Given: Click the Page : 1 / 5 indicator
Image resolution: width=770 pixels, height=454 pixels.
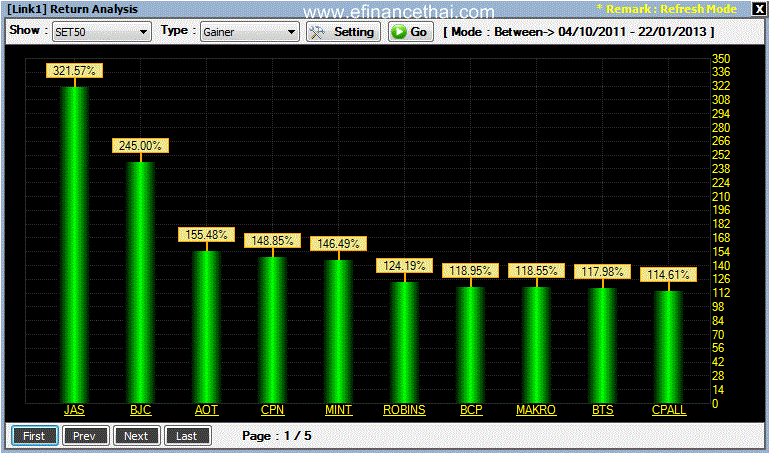Looking at the screenshot, I should pyautogui.click(x=276, y=436).
